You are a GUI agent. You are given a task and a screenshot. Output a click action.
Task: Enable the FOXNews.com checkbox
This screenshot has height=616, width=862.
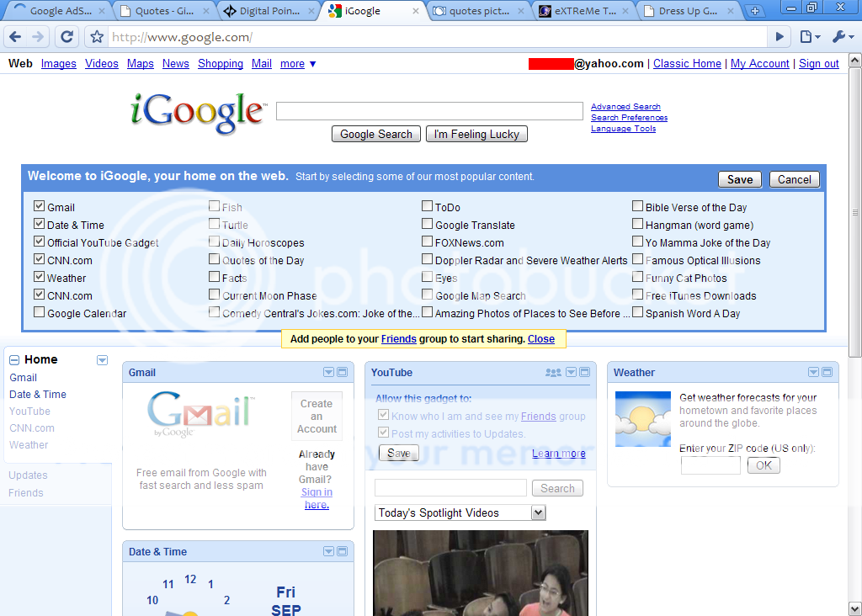pos(427,242)
